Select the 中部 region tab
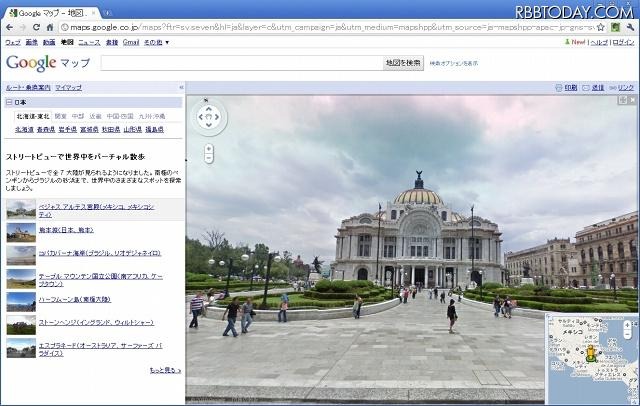The image size is (640, 406). coord(78,116)
